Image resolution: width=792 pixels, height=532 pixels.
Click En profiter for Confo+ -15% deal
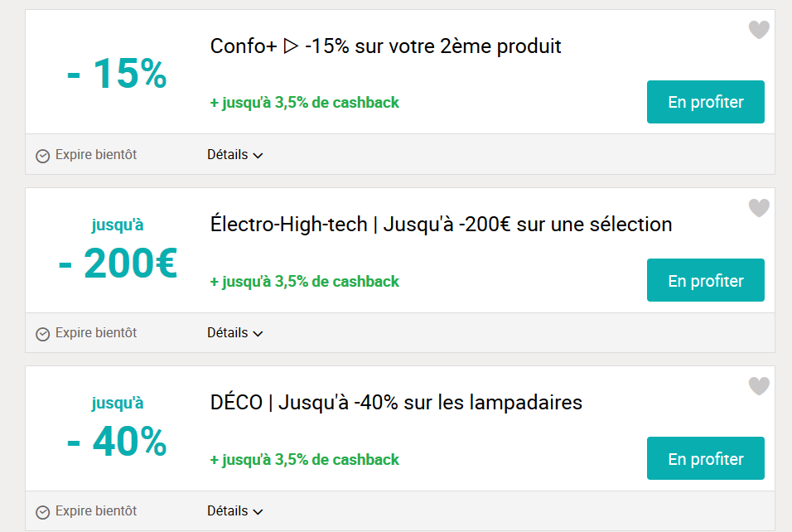point(706,102)
